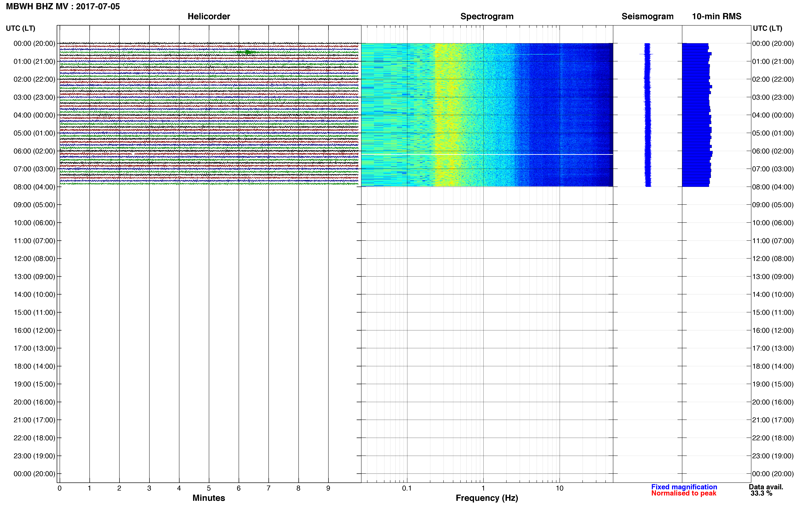Image resolution: width=812 pixels, height=508 pixels.
Task: Click the right 17:00 (13:00) time label
Action: click(773, 348)
